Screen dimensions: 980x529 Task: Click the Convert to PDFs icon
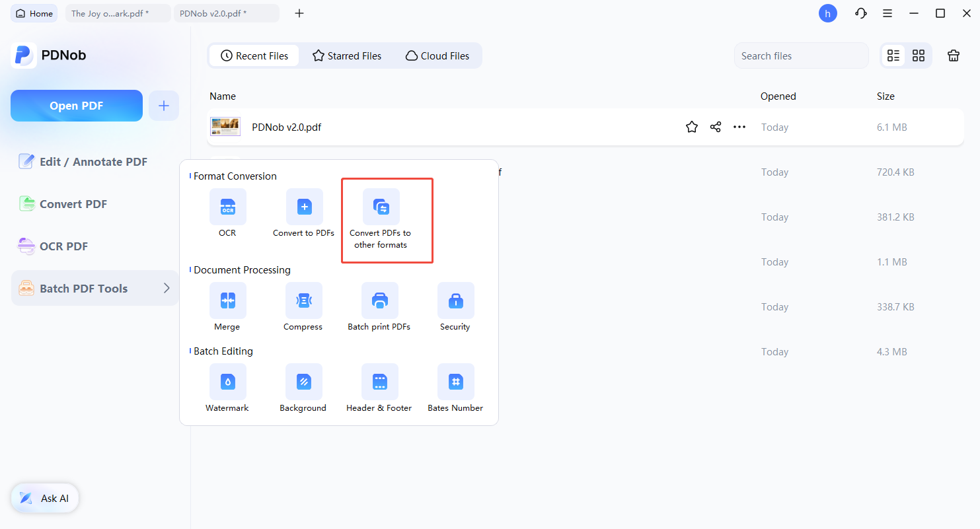304,207
